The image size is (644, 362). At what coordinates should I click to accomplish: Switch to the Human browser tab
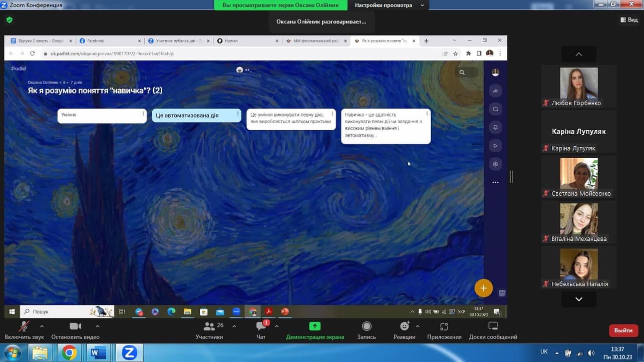247,41
